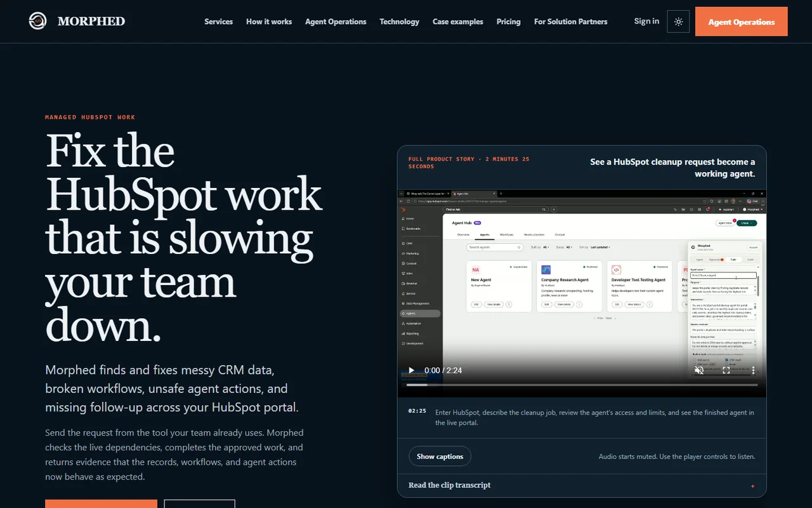The height and width of the screenshot is (508, 812).
Task: Open the MORPHED home wordmark link
Action: tap(91, 22)
